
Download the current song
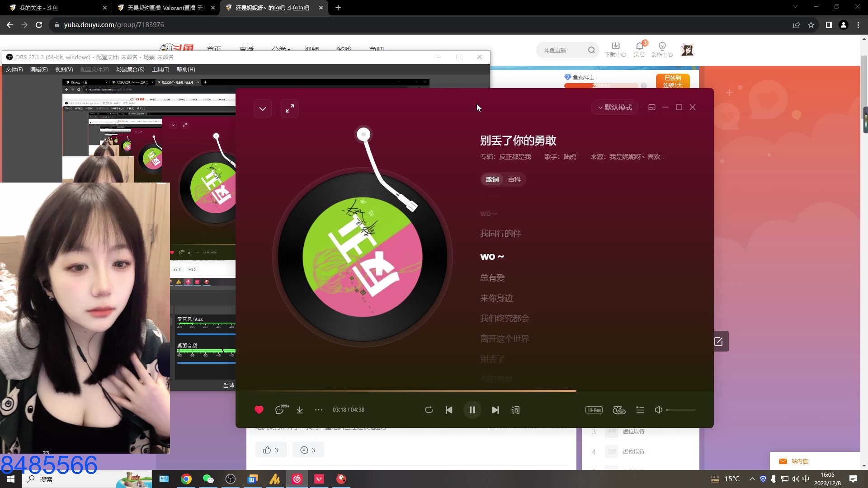pos(300,410)
